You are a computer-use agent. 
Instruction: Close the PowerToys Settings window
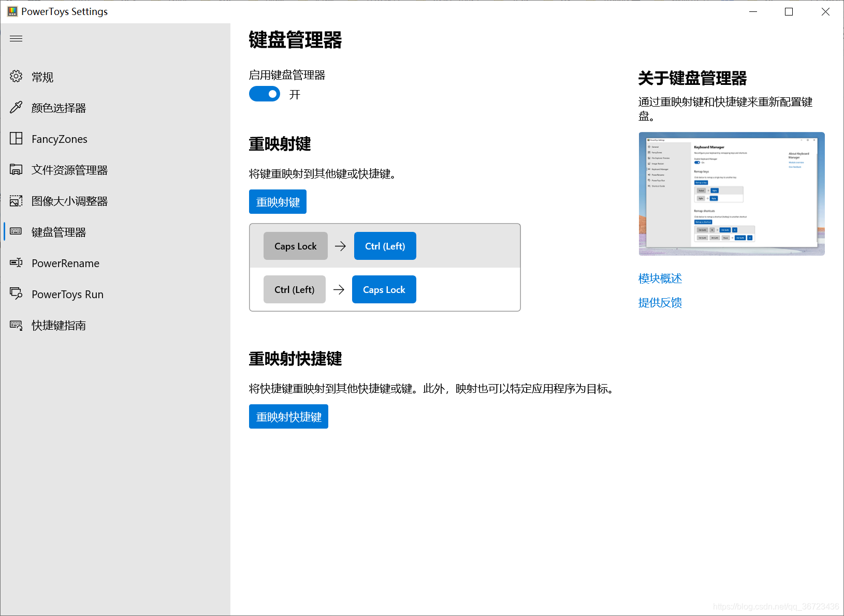(x=825, y=11)
